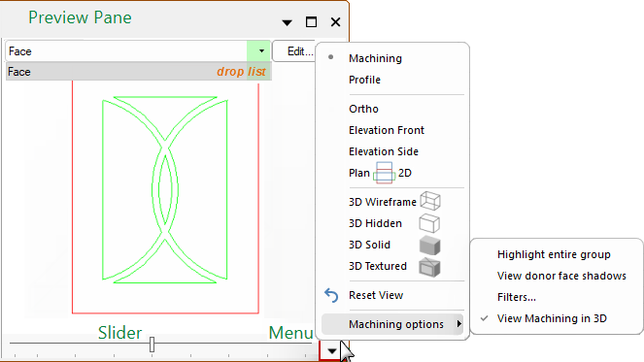Click the Plan 2D view icon

pos(384,173)
